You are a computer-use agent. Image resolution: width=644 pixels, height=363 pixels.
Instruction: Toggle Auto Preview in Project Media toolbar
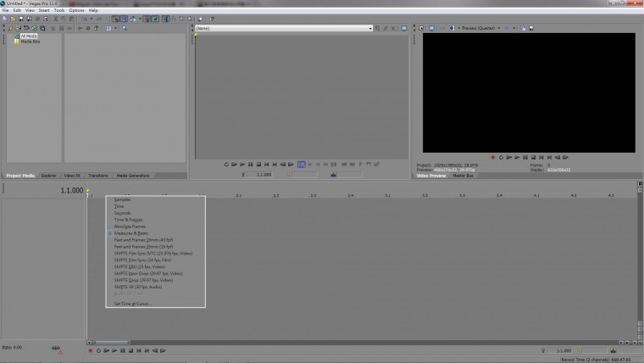pyautogui.click(x=96, y=28)
